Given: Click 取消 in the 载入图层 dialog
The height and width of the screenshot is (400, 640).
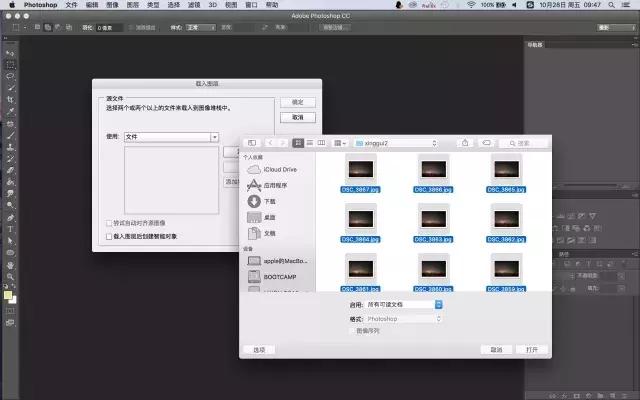Looking at the screenshot, I should point(297,117).
